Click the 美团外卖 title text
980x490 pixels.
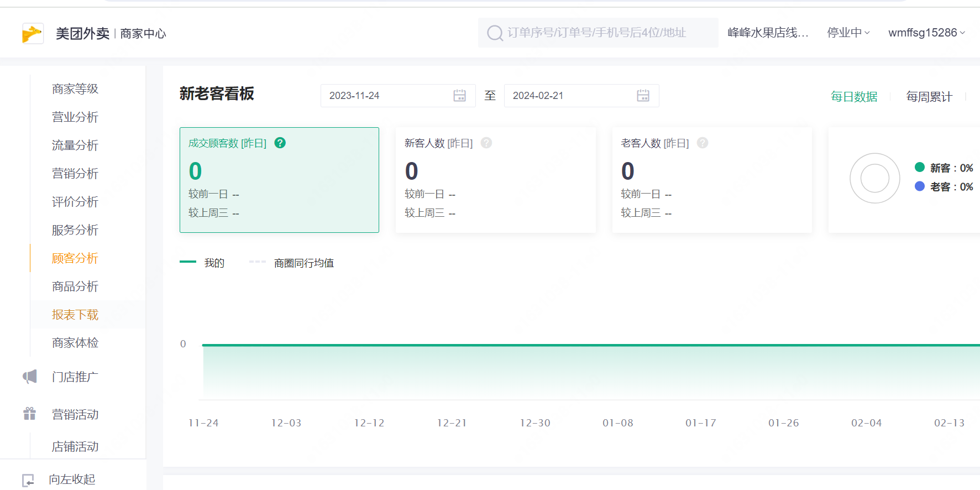pyautogui.click(x=83, y=34)
